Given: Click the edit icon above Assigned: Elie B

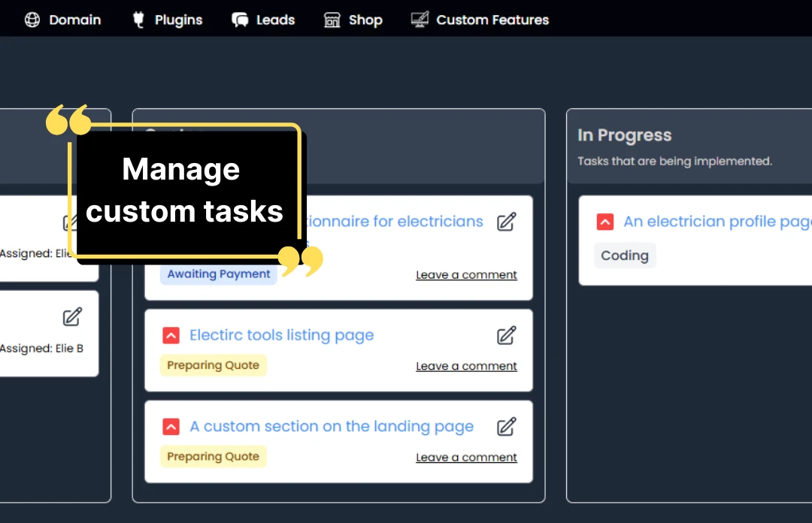Looking at the screenshot, I should [x=72, y=317].
